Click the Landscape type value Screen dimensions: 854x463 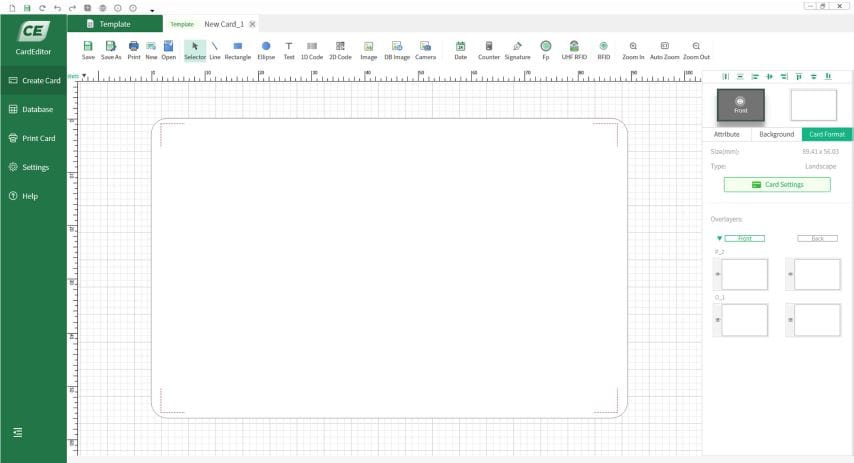coord(820,166)
